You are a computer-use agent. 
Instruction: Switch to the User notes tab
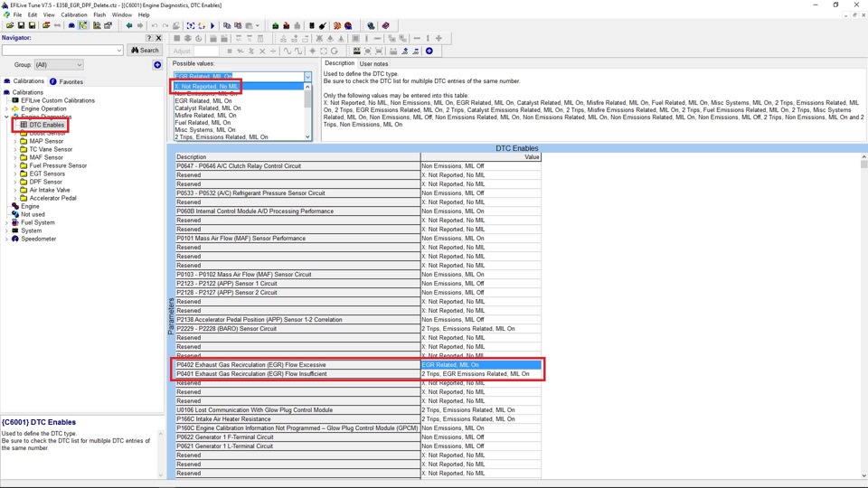click(x=373, y=63)
